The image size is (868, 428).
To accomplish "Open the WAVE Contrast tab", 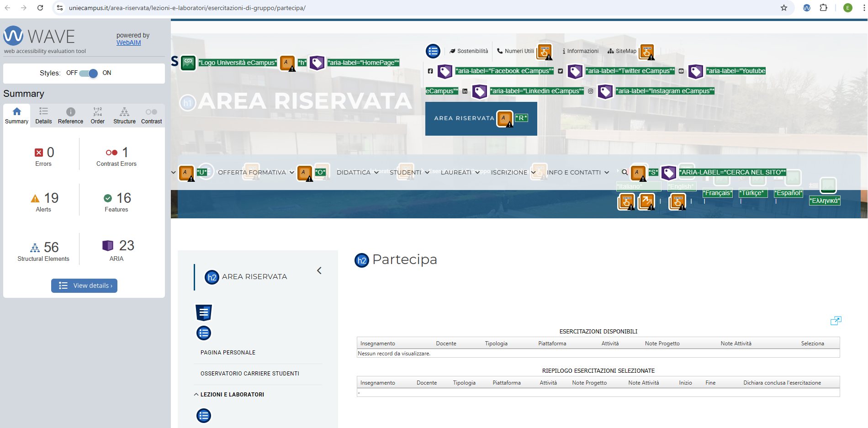I will point(151,116).
